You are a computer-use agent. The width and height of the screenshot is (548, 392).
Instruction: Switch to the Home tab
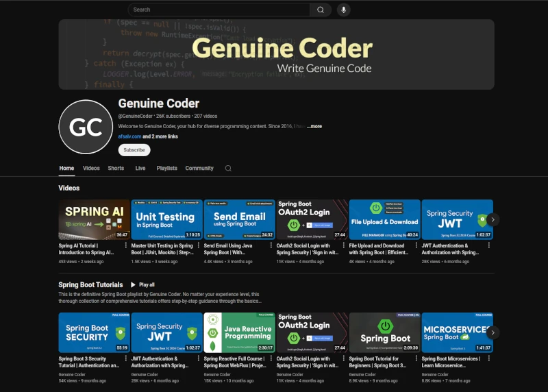click(x=66, y=168)
